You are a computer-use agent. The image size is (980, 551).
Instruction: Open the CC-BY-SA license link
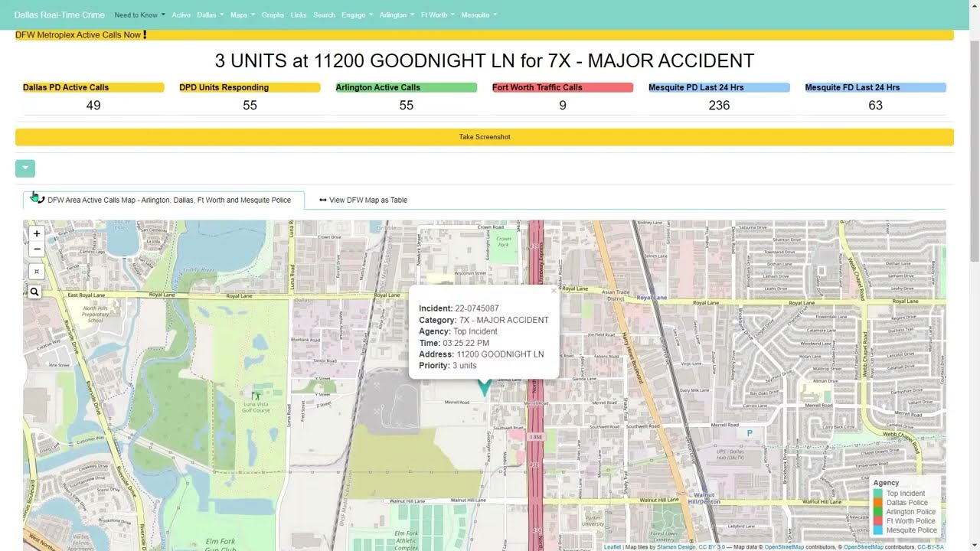tap(930, 546)
